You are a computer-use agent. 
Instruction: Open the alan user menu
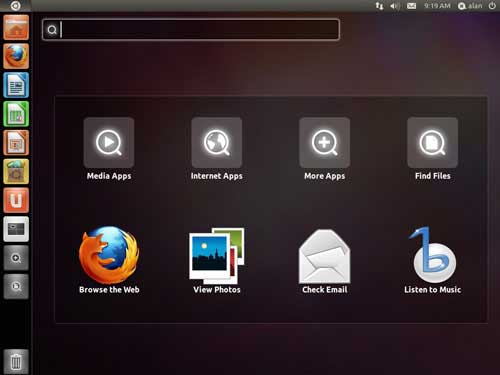[x=470, y=6]
